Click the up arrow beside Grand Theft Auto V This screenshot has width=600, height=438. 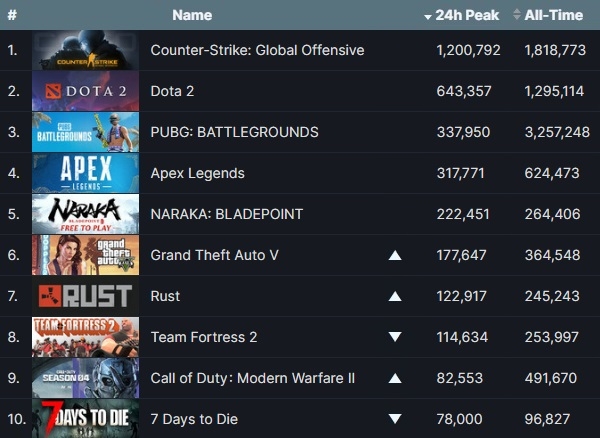tap(395, 256)
